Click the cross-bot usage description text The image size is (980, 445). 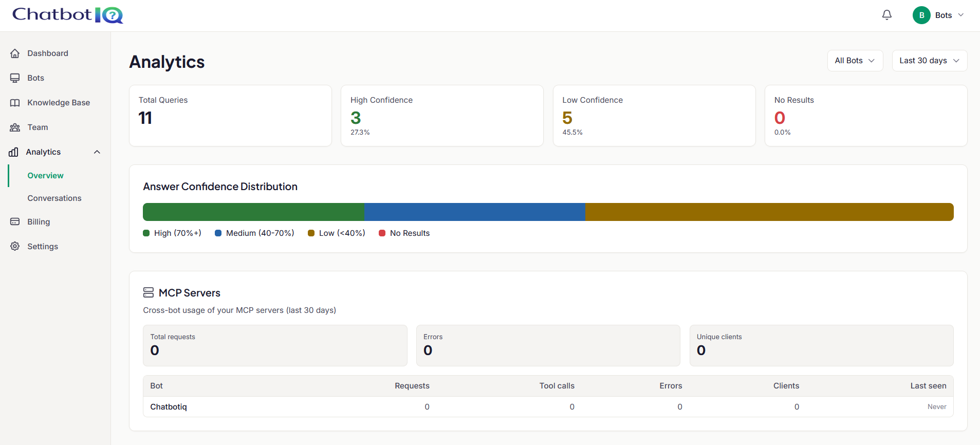point(239,310)
